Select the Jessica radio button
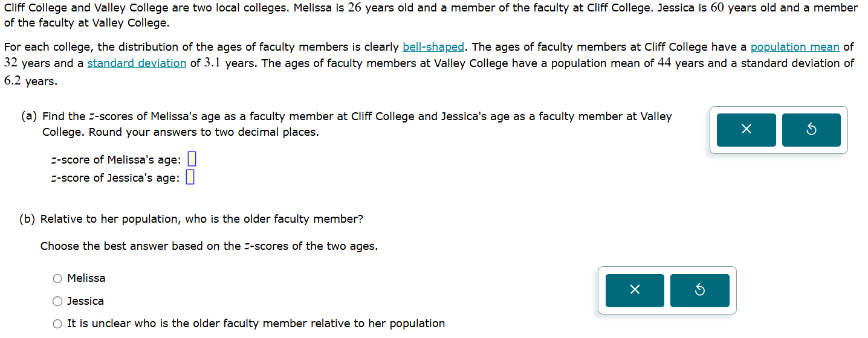The image size is (868, 338). (x=57, y=301)
